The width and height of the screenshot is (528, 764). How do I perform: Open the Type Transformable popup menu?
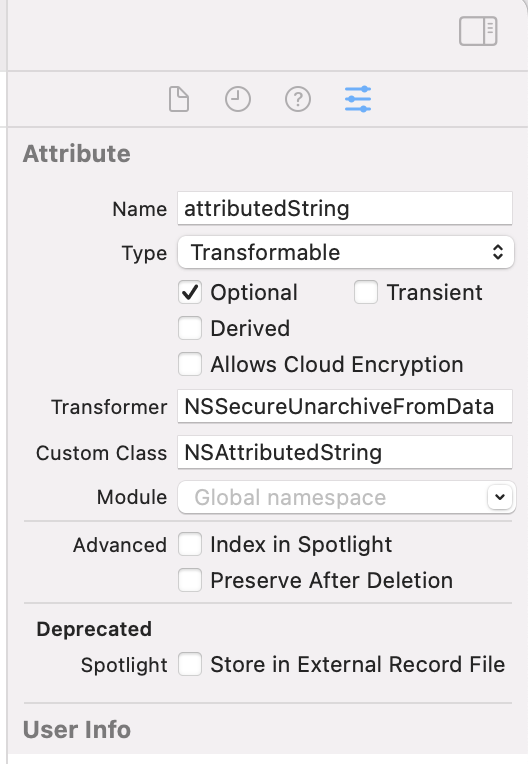tap(346, 252)
